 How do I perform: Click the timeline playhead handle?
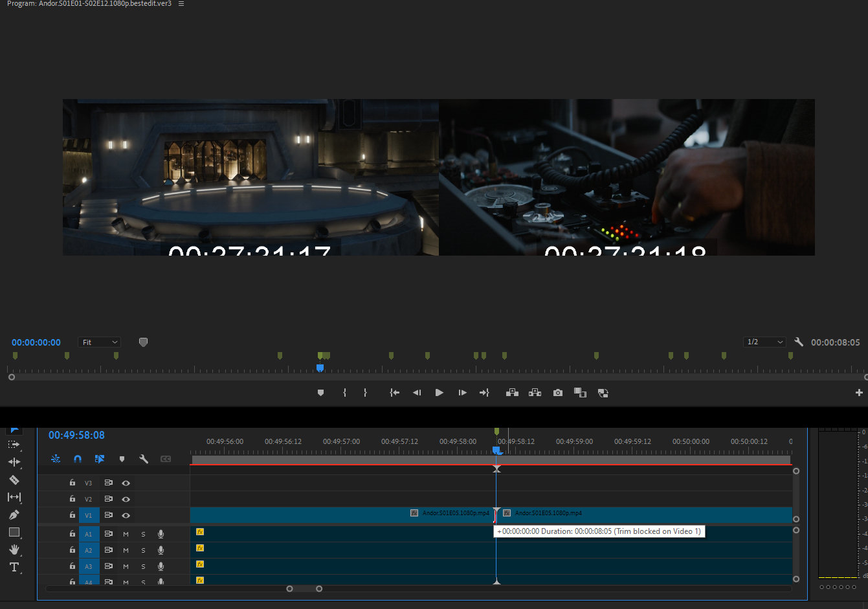(496, 450)
